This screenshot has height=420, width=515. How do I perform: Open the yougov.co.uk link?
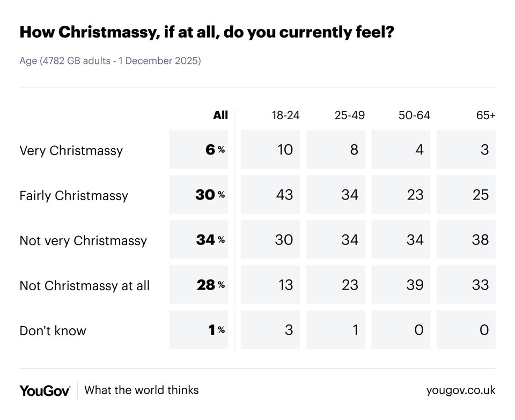pos(460,390)
